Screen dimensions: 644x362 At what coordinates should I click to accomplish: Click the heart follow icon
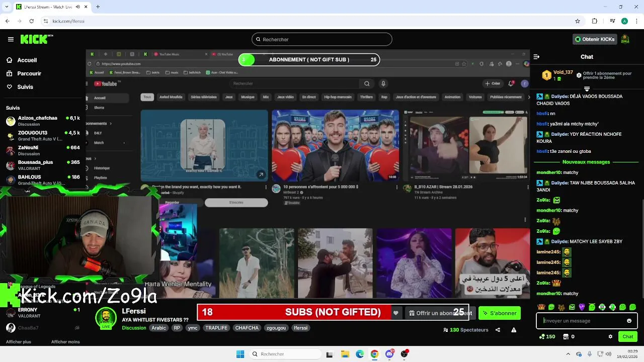point(396,313)
